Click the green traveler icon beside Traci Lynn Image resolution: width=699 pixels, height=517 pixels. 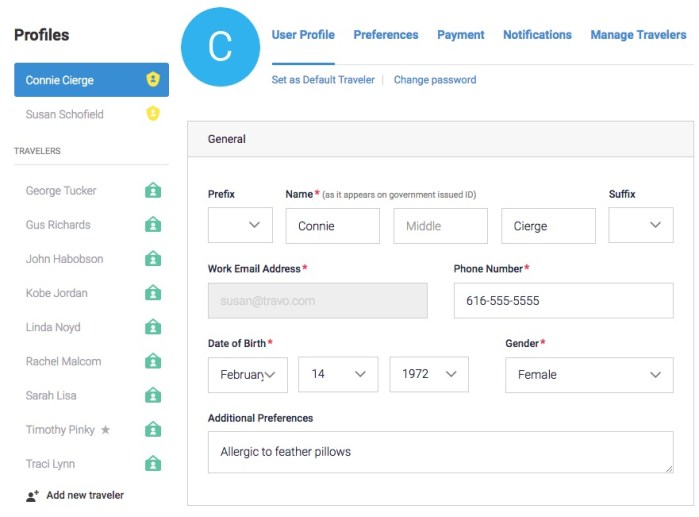click(x=153, y=464)
